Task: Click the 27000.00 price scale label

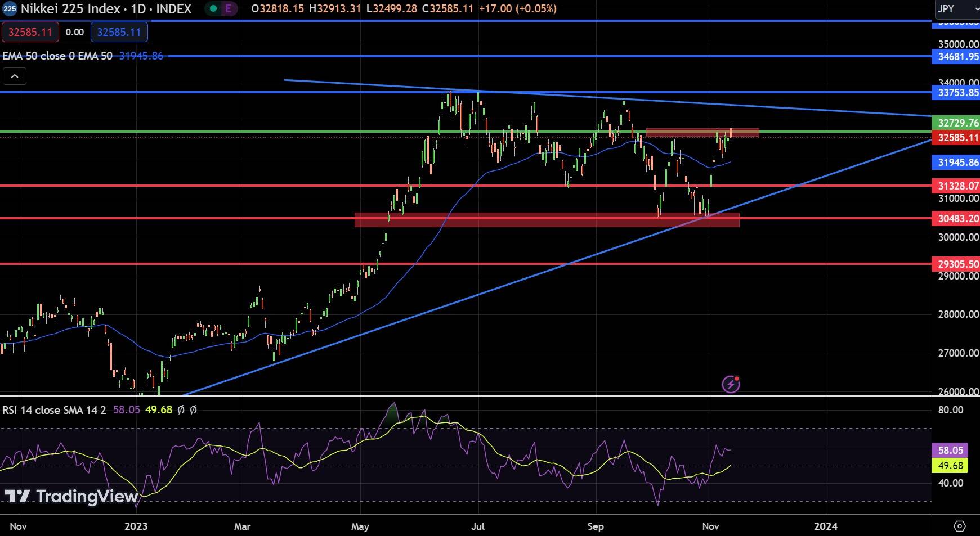Action: tap(958, 353)
